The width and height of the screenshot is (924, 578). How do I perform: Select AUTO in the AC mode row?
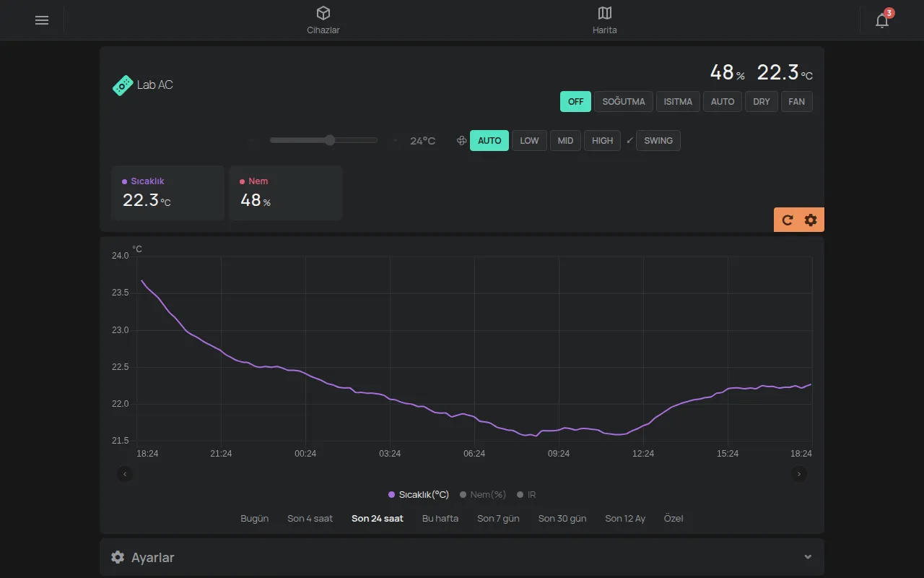(723, 102)
